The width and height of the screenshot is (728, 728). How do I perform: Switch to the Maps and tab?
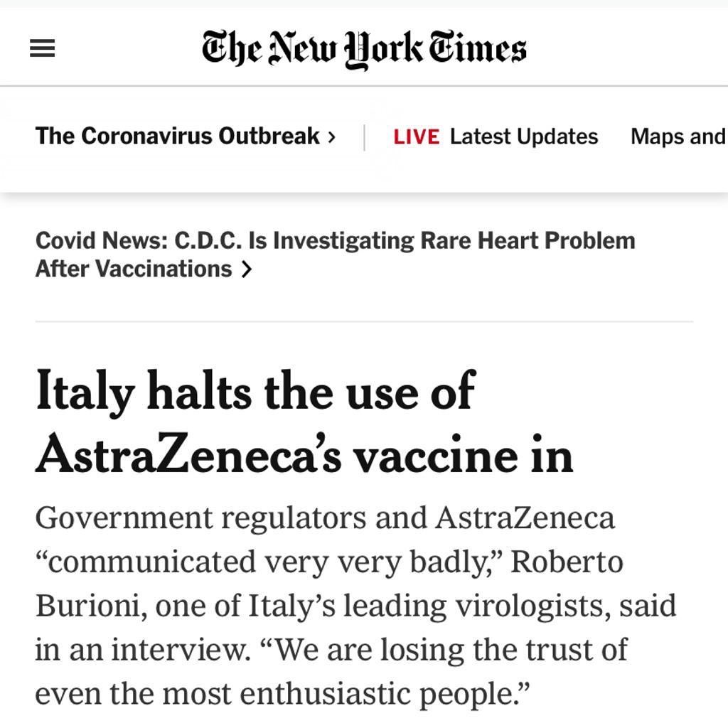pyautogui.click(x=678, y=136)
